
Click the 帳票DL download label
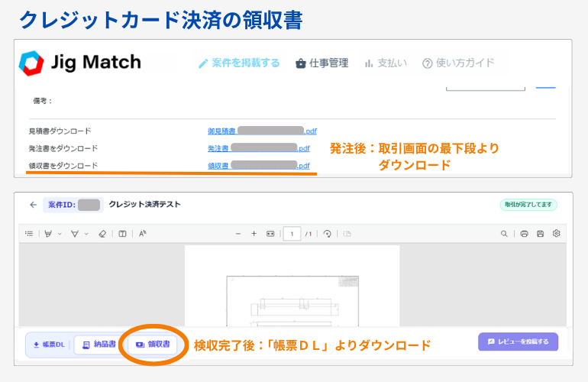coord(49,345)
